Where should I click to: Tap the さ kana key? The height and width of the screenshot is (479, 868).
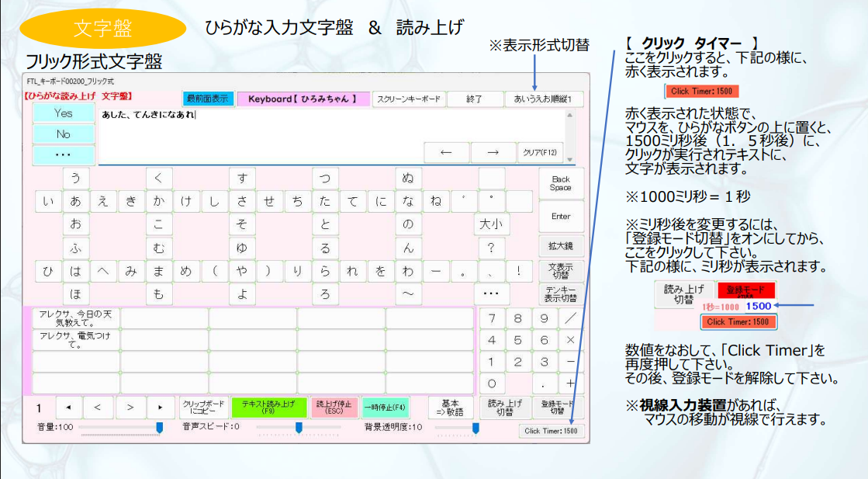click(242, 202)
